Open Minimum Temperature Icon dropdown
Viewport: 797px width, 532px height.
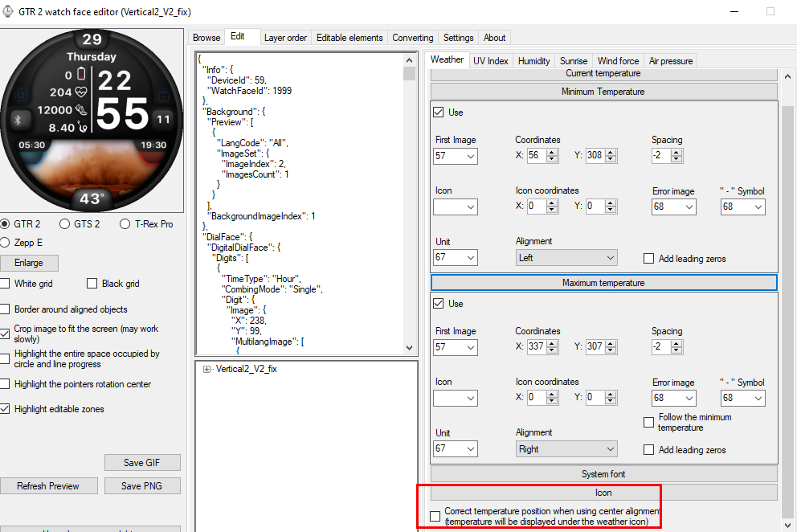pos(471,207)
